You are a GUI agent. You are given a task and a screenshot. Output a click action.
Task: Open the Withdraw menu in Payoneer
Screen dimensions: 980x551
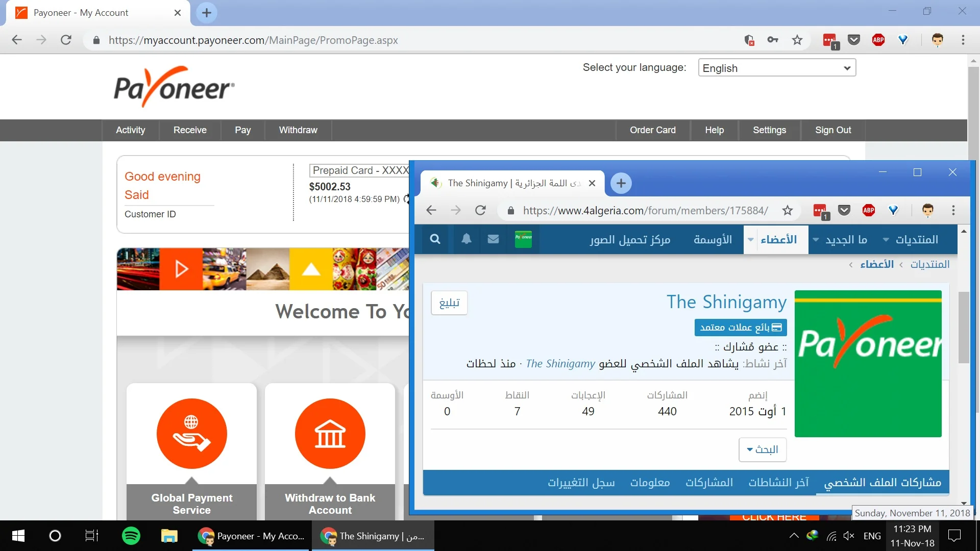pyautogui.click(x=298, y=130)
